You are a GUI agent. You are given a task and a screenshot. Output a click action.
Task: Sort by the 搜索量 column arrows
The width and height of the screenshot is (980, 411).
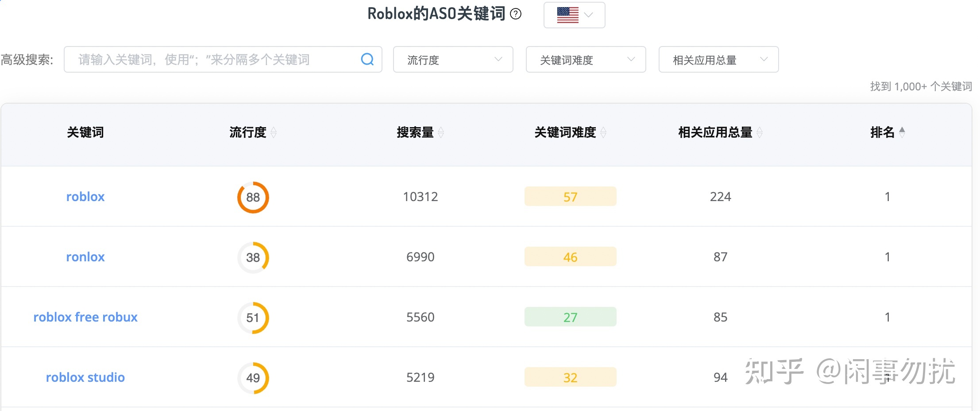(x=441, y=132)
